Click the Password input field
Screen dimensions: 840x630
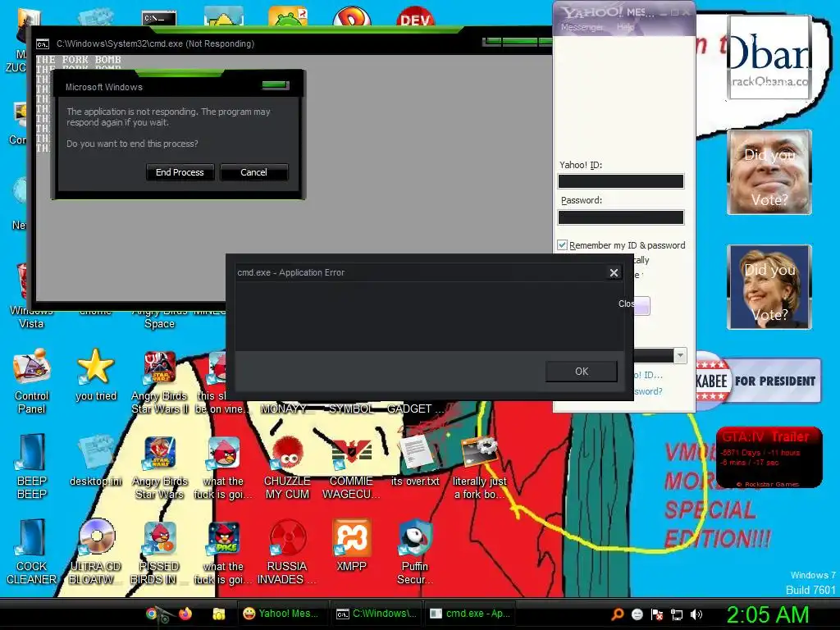tap(621, 217)
